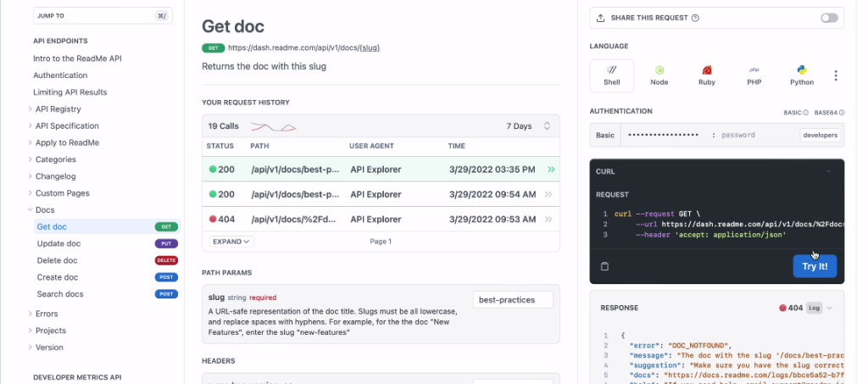
Task: Click the request history sparkline chart
Action: (274, 126)
